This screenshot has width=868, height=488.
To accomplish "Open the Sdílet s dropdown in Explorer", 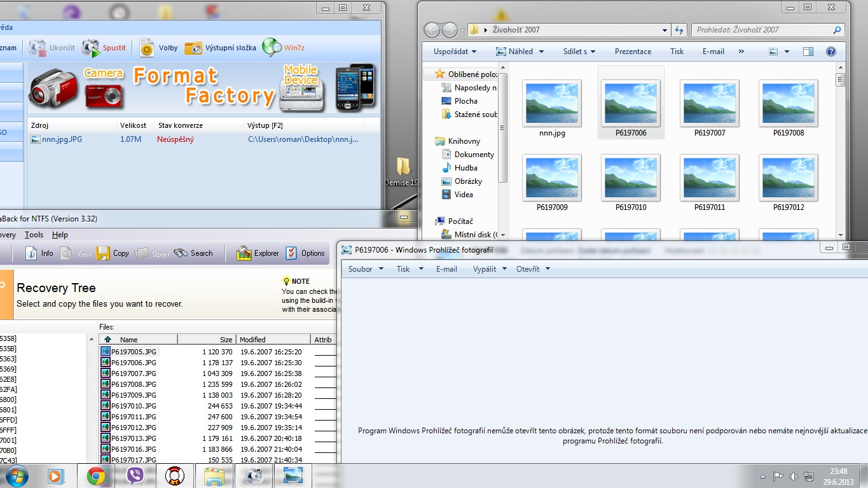I will (x=579, y=52).
